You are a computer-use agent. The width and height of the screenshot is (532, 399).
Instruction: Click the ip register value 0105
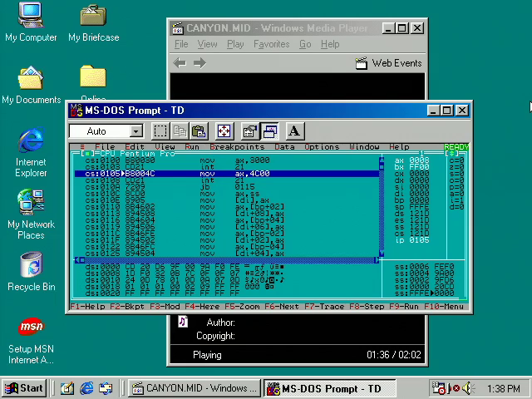[419, 240]
